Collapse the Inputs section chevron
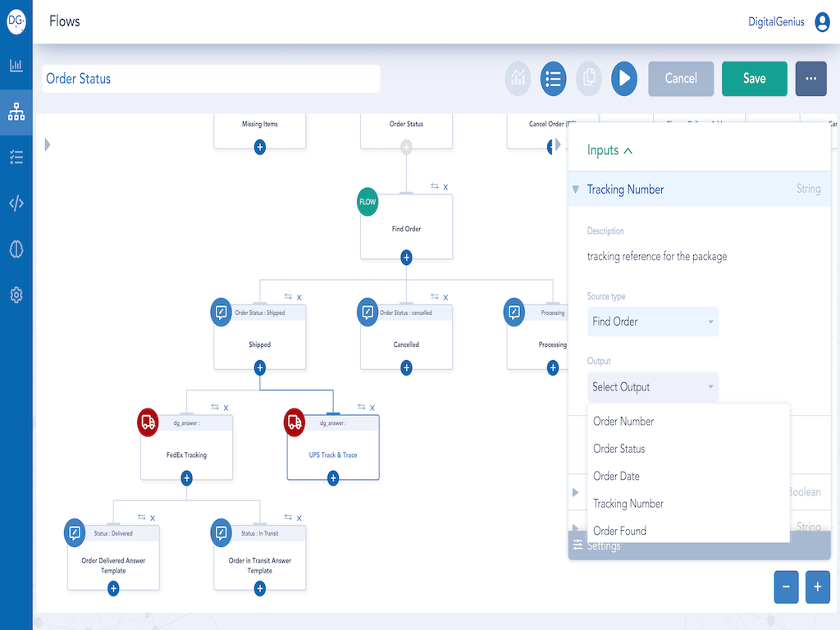Image resolution: width=840 pixels, height=630 pixels. point(628,151)
